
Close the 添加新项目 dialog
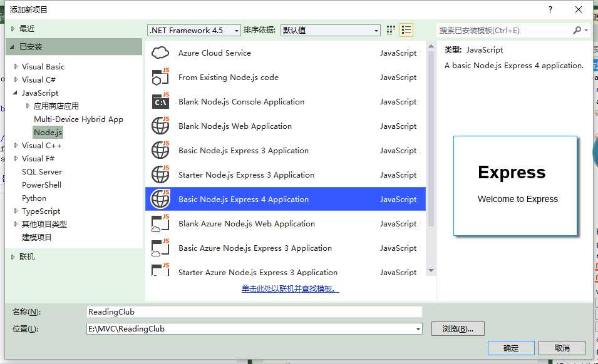coord(579,9)
